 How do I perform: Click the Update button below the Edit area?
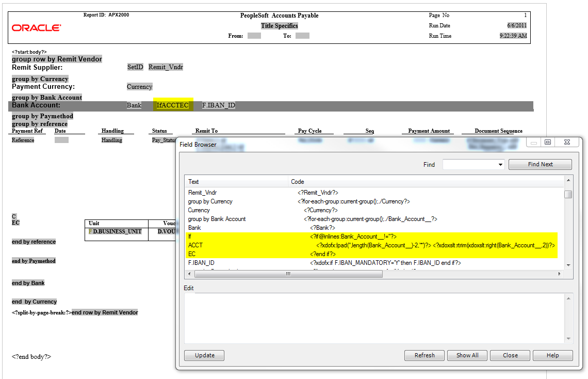coord(204,355)
